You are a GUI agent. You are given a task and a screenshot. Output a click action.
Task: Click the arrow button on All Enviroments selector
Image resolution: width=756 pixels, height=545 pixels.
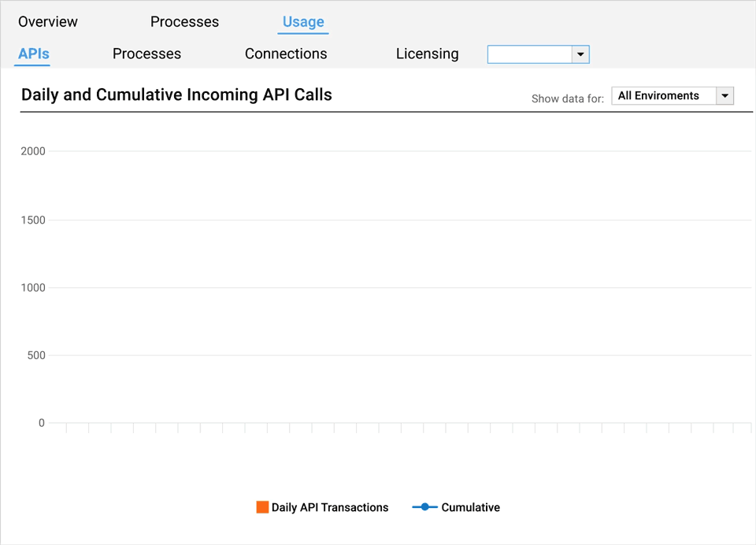click(x=724, y=96)
